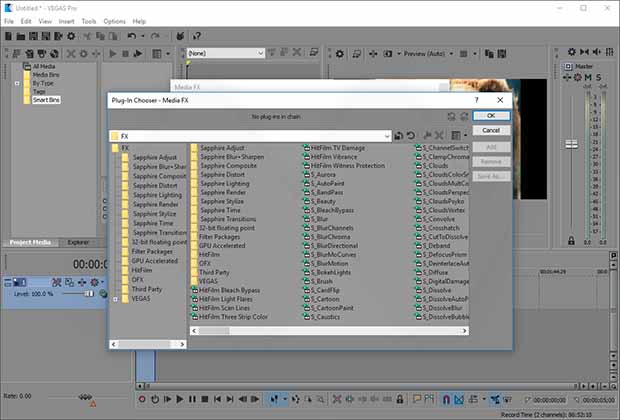Go to start in the transport bar
The height and width of the screenshot is (420, 620).
click(217, 399)
